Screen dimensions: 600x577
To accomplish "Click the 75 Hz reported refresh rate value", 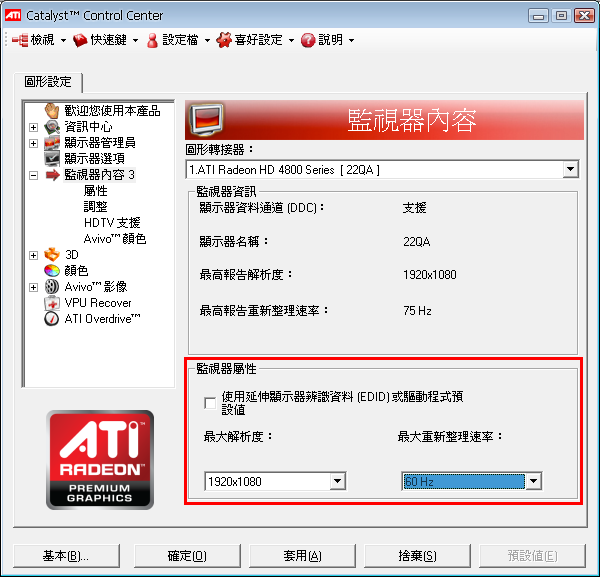I will pos(417,310).
